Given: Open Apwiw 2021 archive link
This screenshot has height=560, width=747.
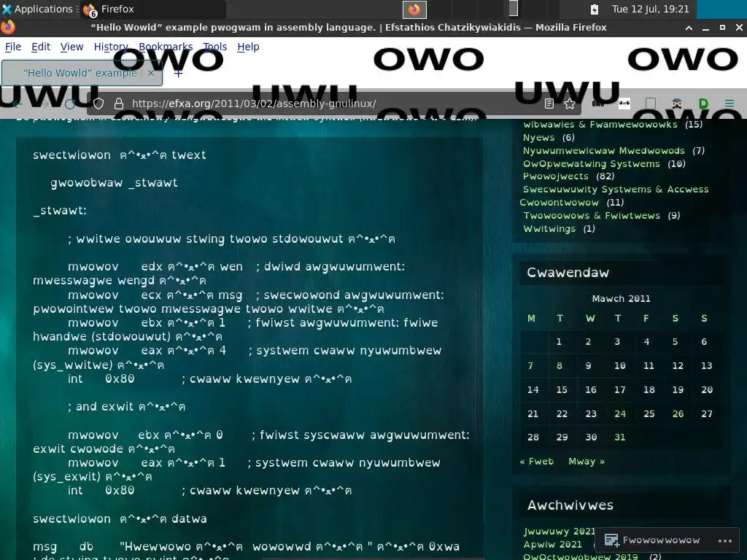Looking at the screenshot, I should (552, 544).
